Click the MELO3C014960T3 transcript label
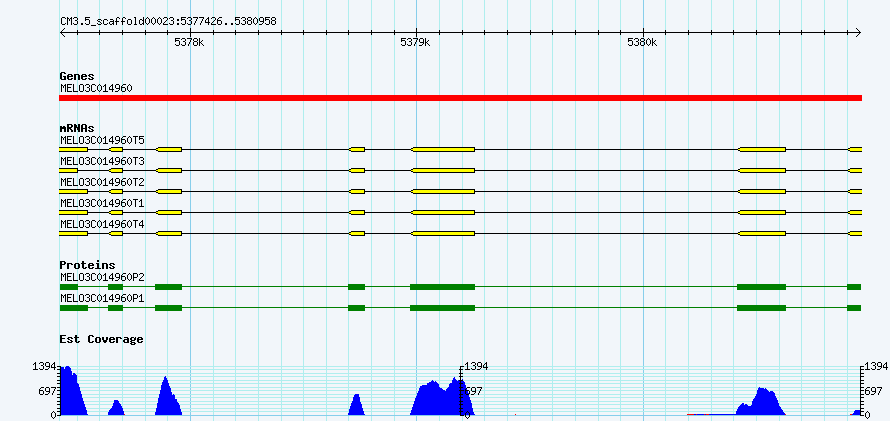This screenshot has width=890, height=421. coord(102,161)
